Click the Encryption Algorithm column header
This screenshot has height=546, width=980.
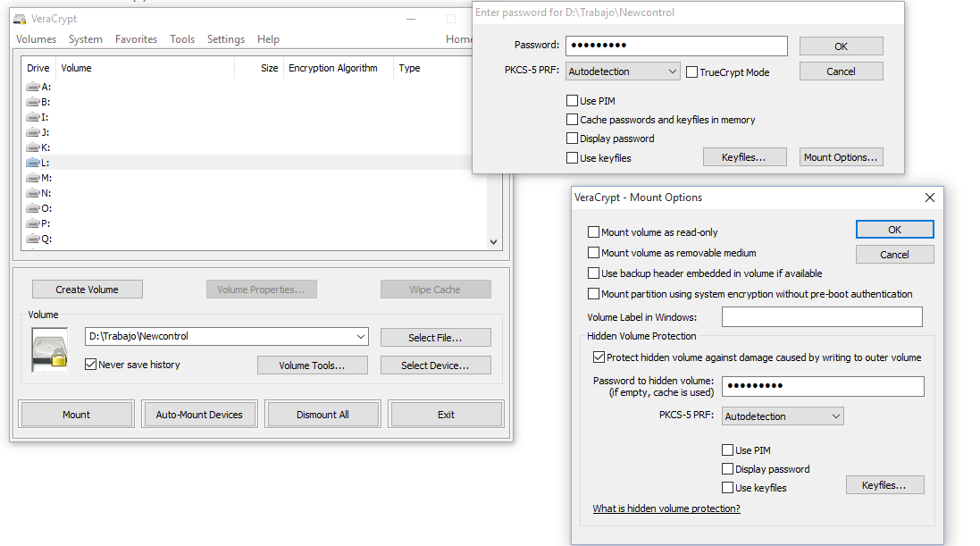coord(338,68)
